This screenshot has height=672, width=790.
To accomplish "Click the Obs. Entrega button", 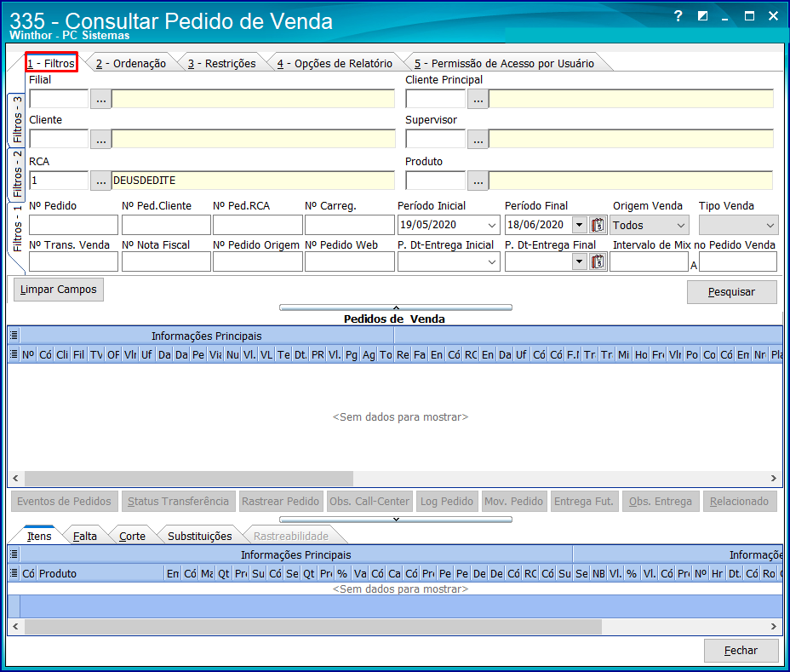I will [x=661, y=501].
